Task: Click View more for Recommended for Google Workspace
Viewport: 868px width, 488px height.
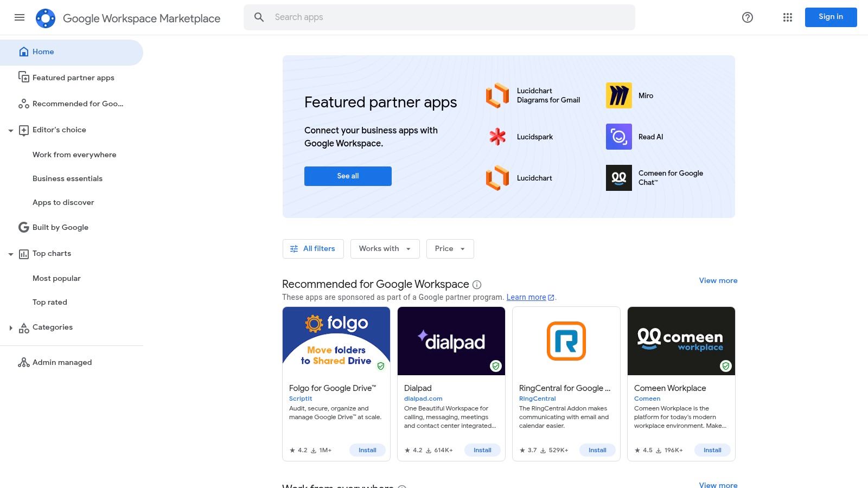Action: 718,280
